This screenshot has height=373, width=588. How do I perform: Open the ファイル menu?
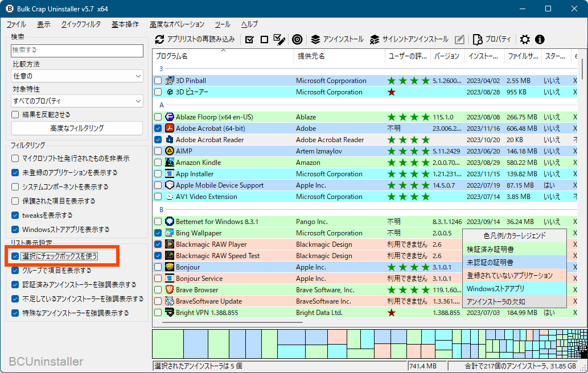[16, 24]
